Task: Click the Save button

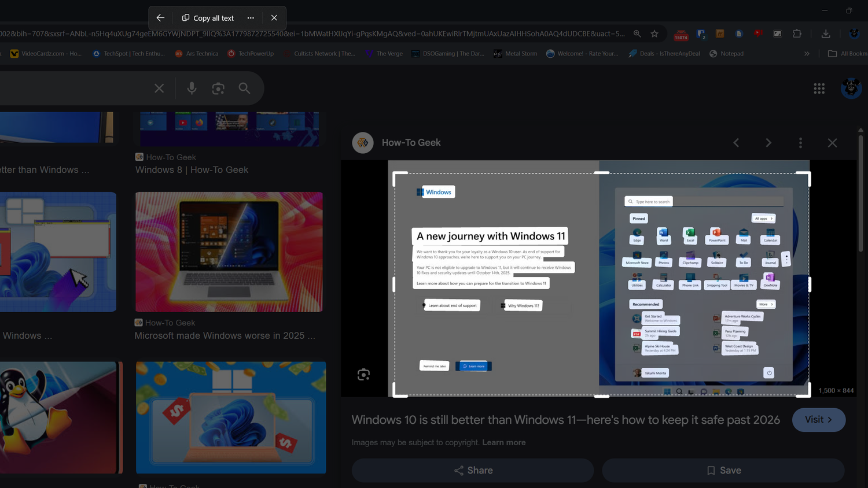Action: coord(723,471)
